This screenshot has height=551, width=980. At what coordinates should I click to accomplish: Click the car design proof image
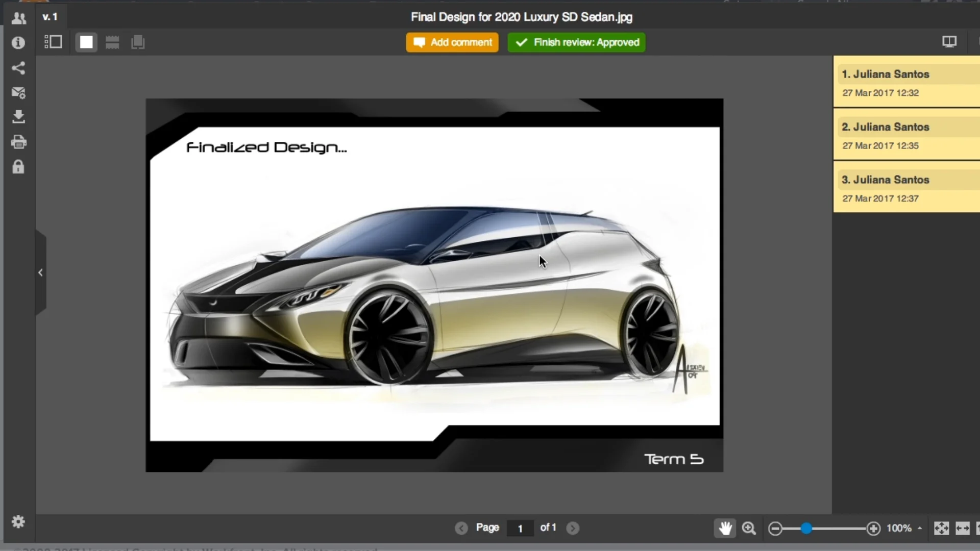pos(434,285)
